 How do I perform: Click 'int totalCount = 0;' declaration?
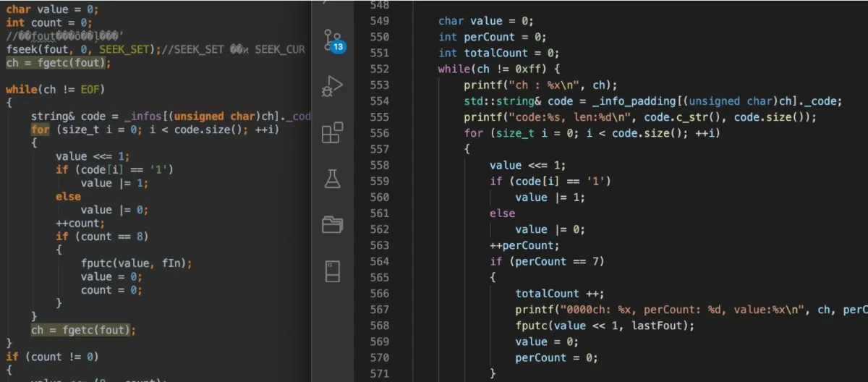click(x=498, y=53)
